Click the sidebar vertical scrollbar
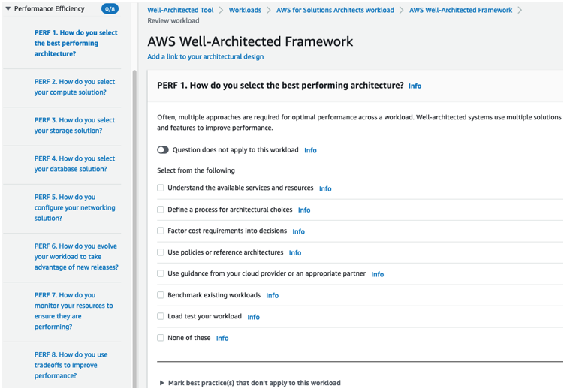The image size is (567, 392). click(134, 228)
